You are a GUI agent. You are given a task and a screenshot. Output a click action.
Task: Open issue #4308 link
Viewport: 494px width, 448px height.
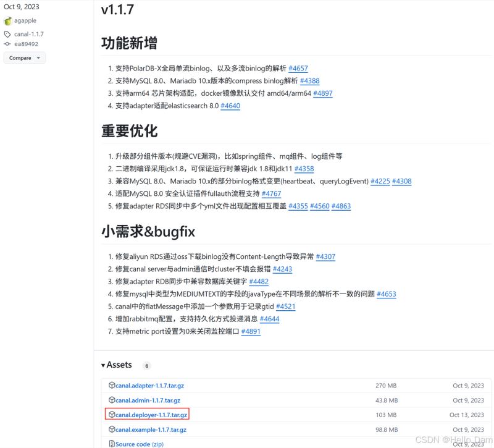coord(402,181)
